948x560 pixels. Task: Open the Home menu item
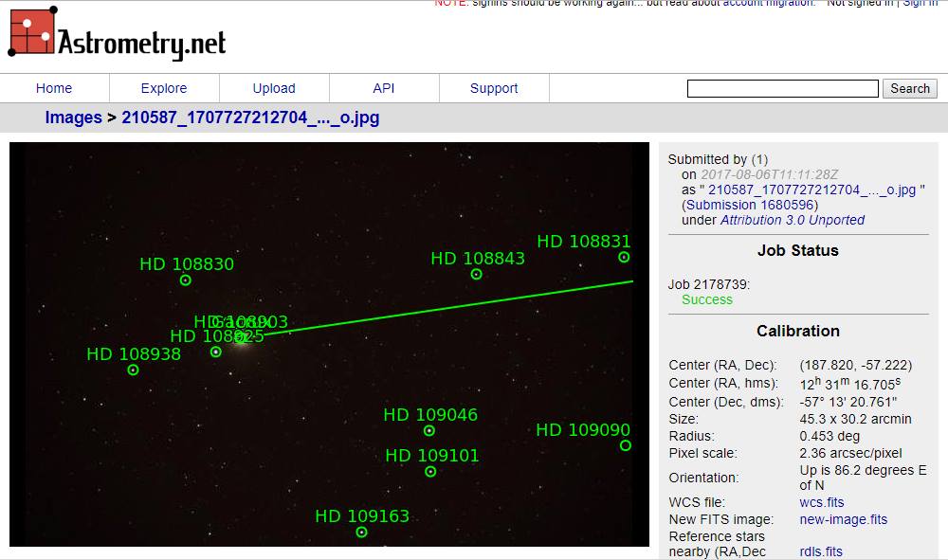pyautogui.click(x=54, y=88)
